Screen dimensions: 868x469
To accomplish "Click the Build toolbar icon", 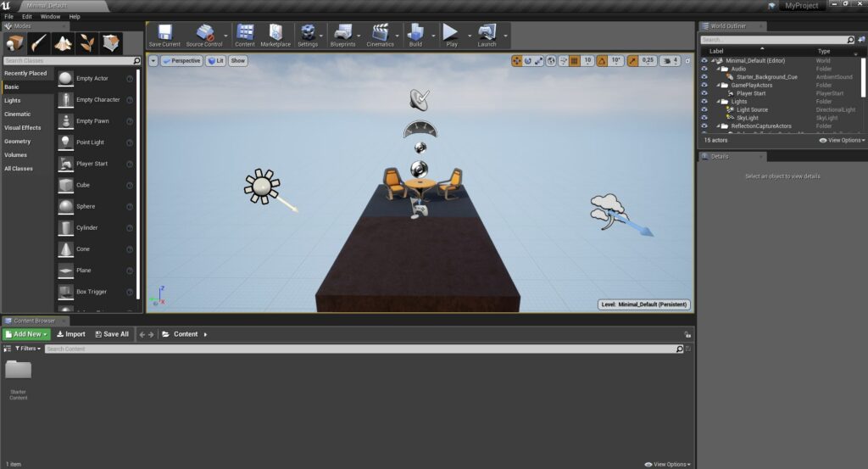I will [415, 36].
